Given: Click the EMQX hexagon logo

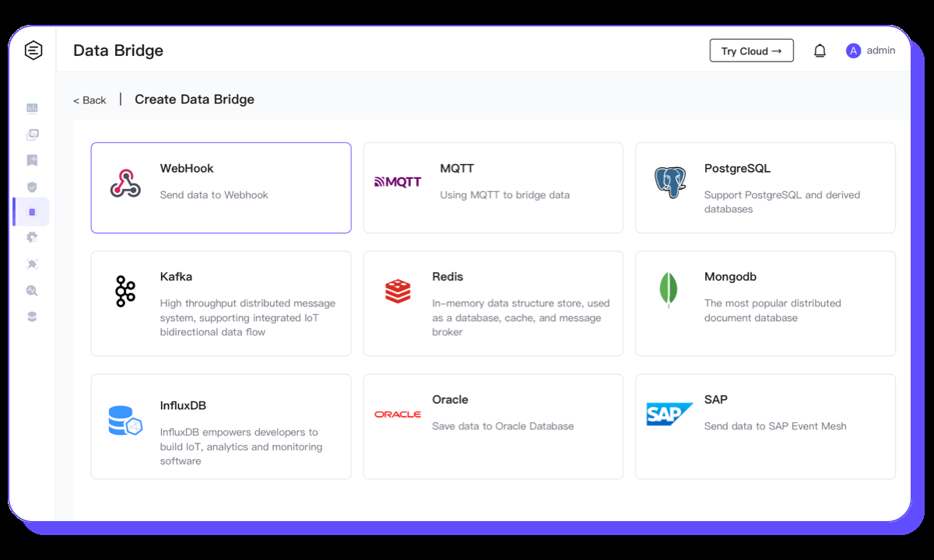Looking at the screenshot, I should coord(33,51).
